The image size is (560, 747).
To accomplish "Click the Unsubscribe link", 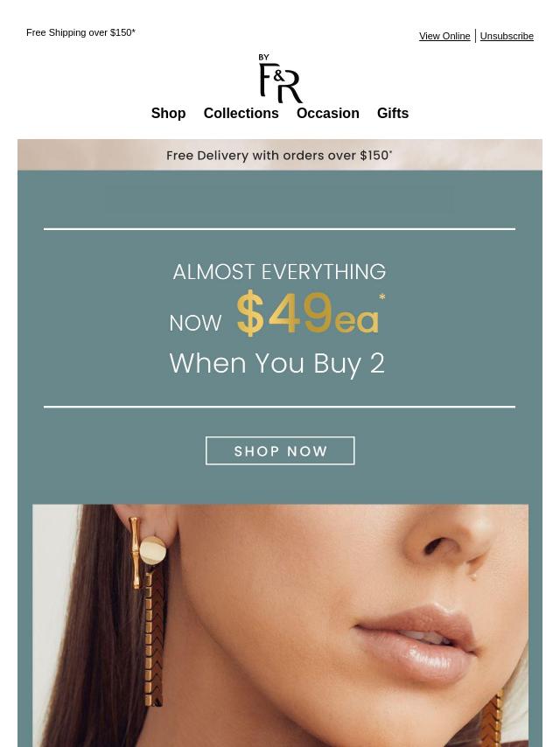I will pyautogui.click(x=507, y=36).
